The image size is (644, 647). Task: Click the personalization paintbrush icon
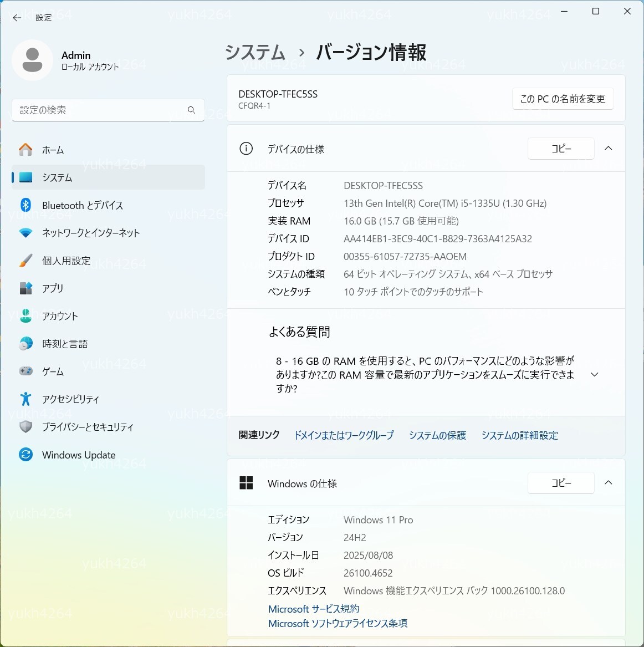pos(25,261)
